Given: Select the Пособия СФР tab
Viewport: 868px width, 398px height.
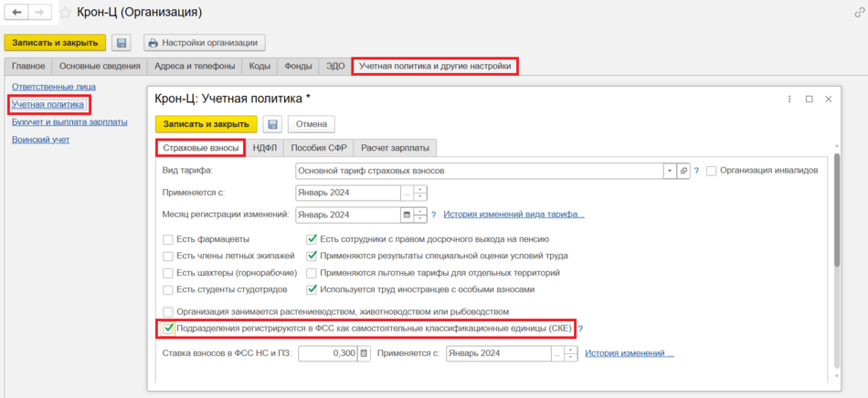Looking at the screenshot, I should tap(318, 148).
